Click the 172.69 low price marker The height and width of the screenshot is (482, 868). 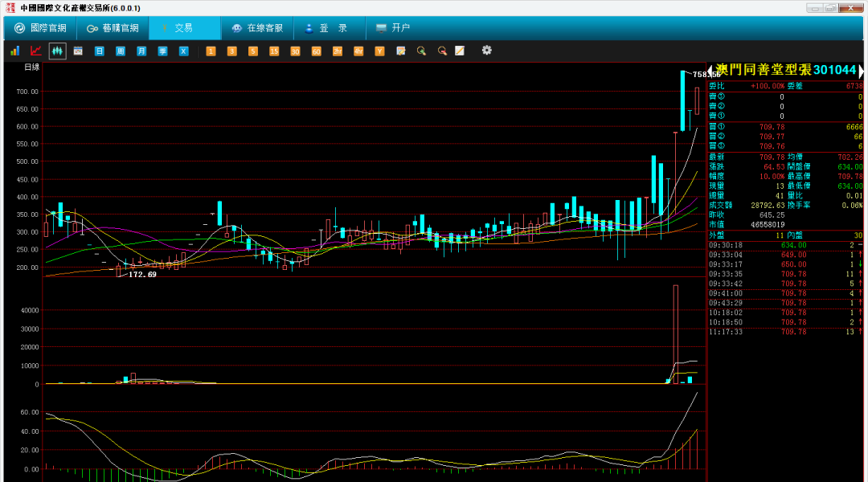142,275
